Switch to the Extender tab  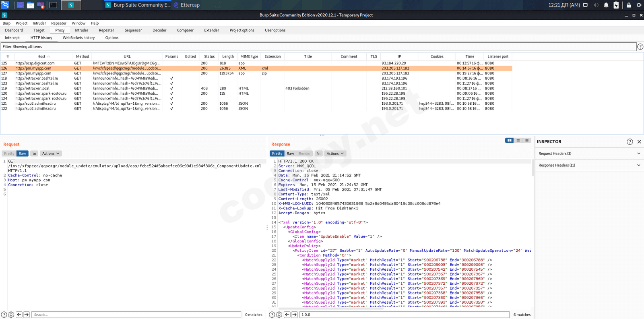[x=212, y=30]
